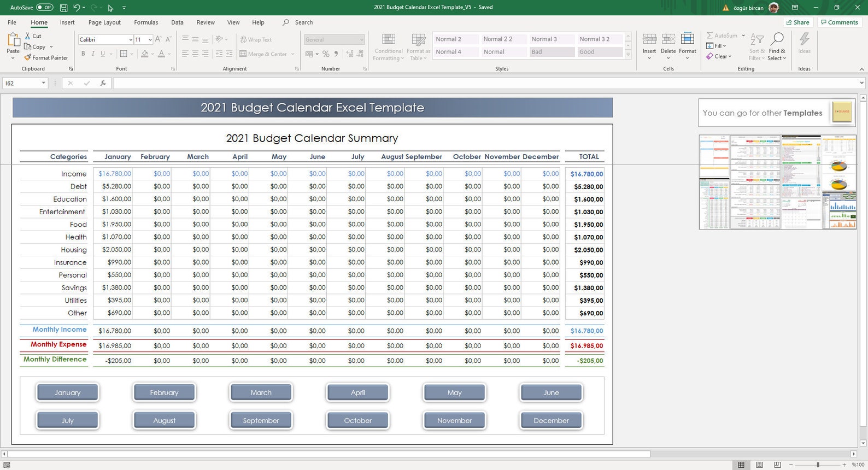Toggle Bold formatting

pos(83,54)
